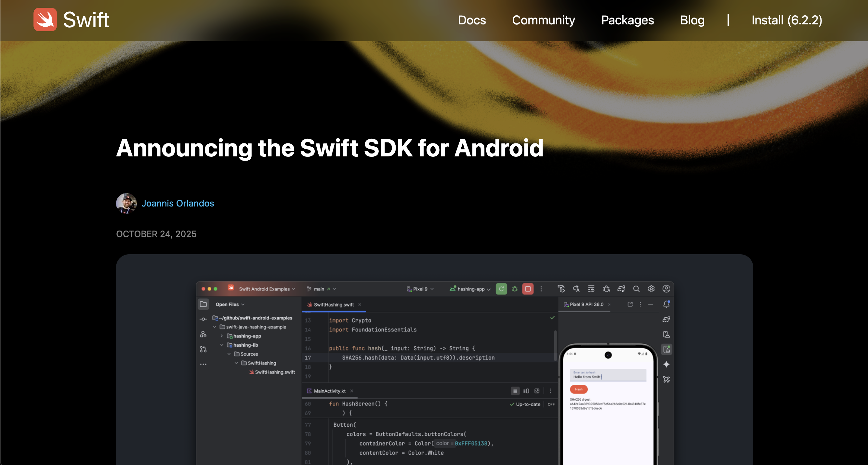Open the Open Files view dropdown
The image size is (868, 465).
click(x=230, y=304)
